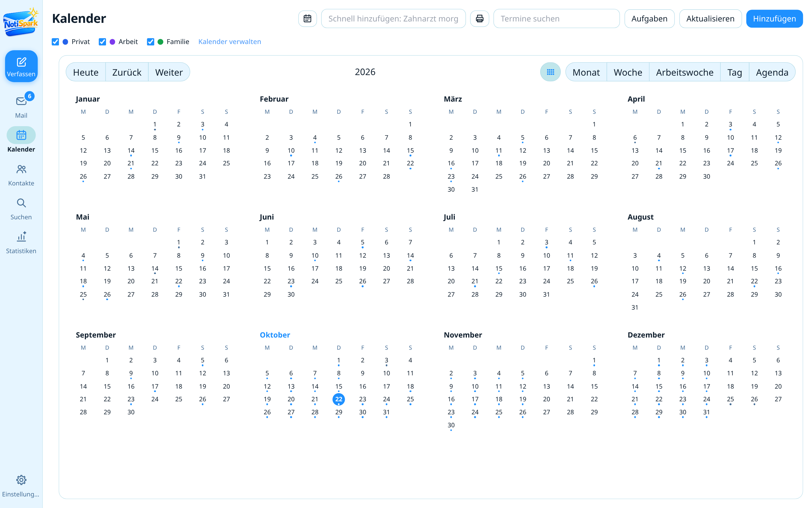
Task: Click the Heute button
Action: coord(85,72)
